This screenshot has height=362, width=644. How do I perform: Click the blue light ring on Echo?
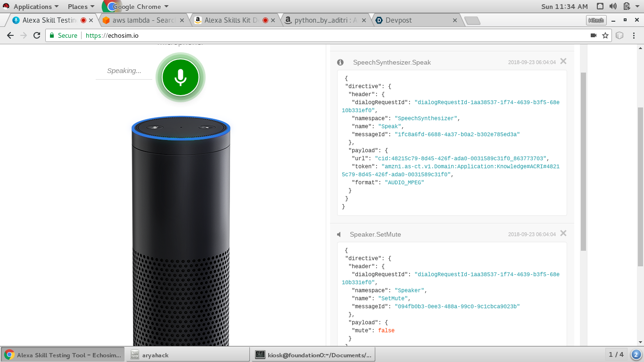pyautogui.click(x=181, y=128)
